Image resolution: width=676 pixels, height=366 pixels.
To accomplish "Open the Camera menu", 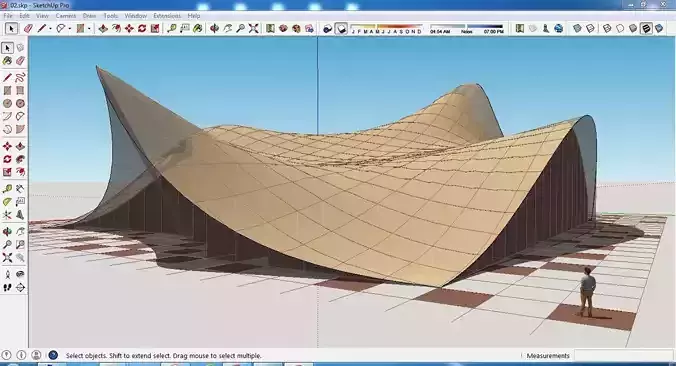I will click(66, 16).
